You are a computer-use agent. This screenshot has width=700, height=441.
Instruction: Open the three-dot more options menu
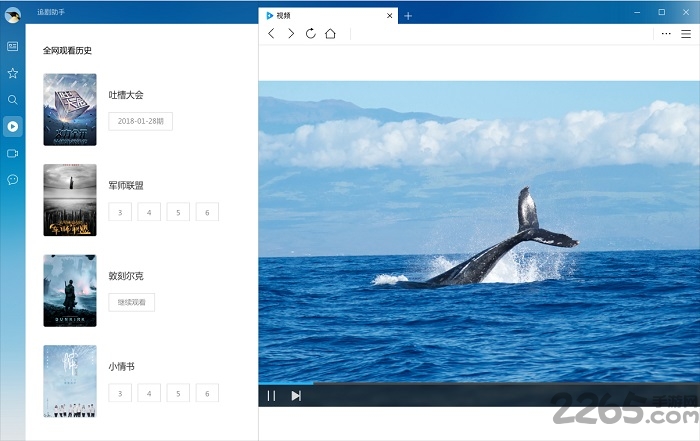click(667, 33)
